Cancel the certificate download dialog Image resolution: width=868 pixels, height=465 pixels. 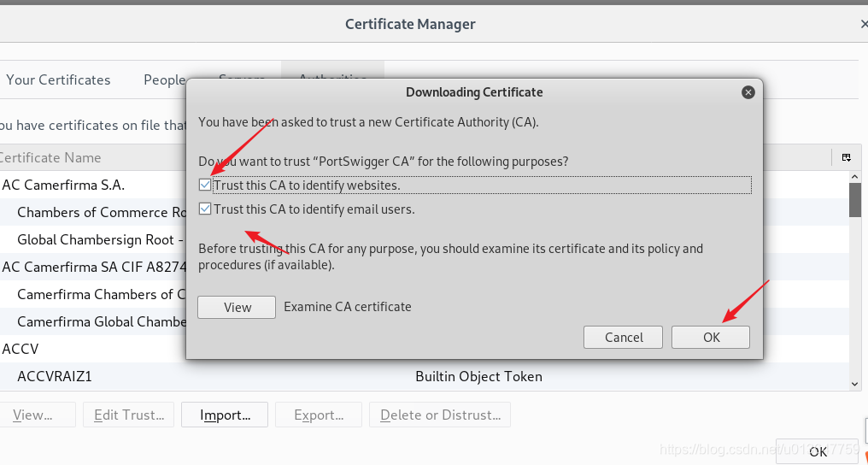point(623,337)
